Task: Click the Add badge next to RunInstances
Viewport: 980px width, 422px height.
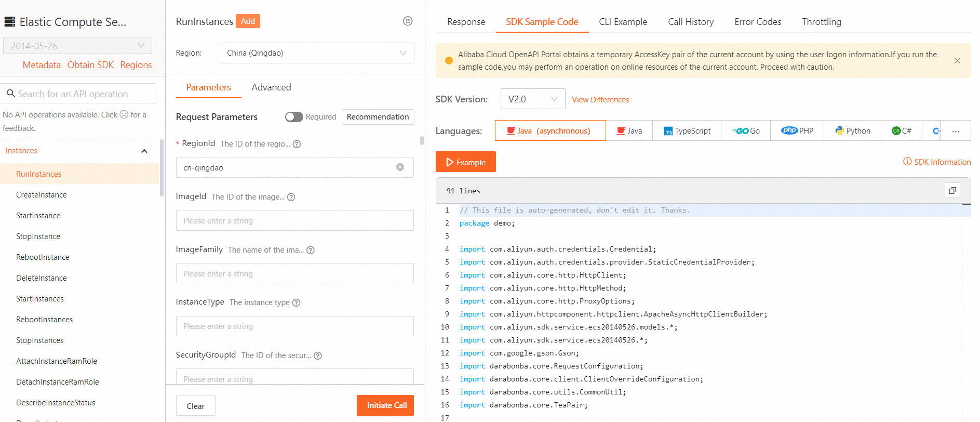Action: click(x=248, y=21)
